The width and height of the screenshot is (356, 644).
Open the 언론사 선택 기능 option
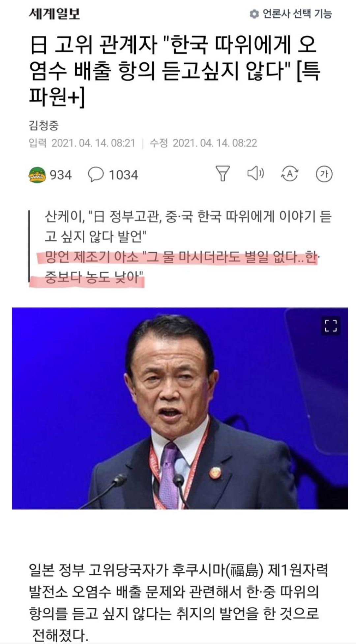(297, 14)
